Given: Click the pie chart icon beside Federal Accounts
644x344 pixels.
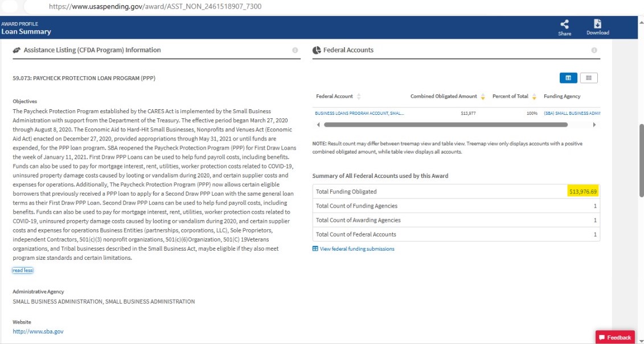Looking at the screenshot, I should tap(316, 51).
